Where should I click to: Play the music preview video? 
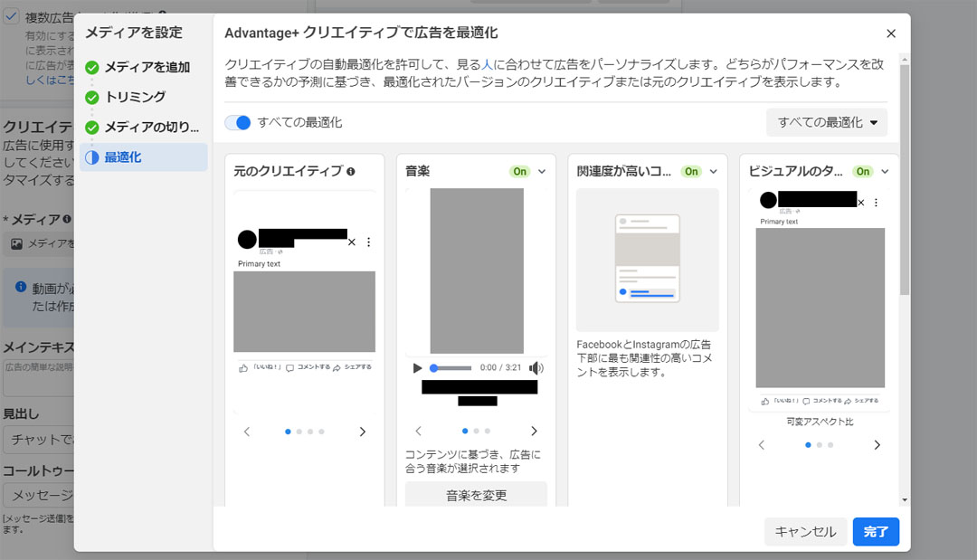[415, 367]
